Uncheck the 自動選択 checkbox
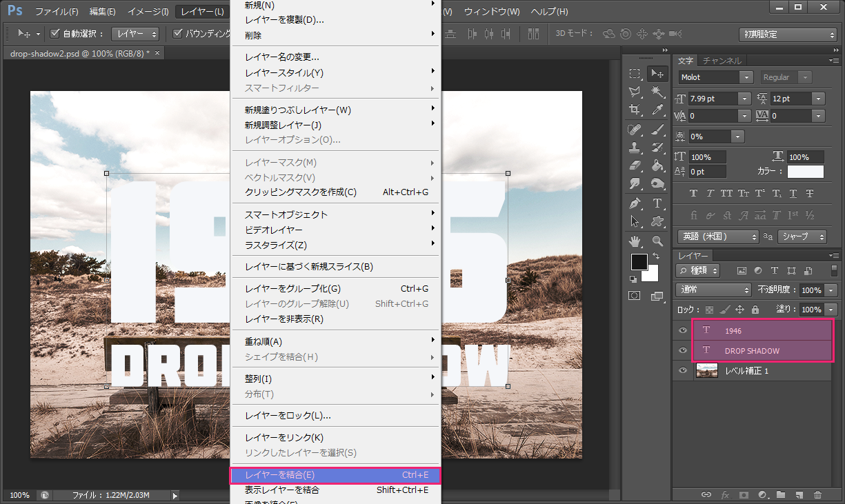This screenshot has width=845, height=504. coord(56,33)
